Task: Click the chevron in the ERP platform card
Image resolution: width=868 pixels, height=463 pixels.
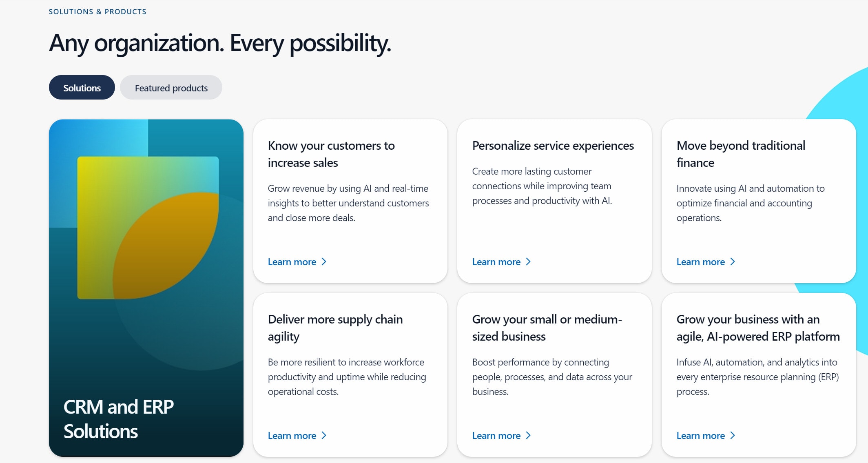Action: 733,436
